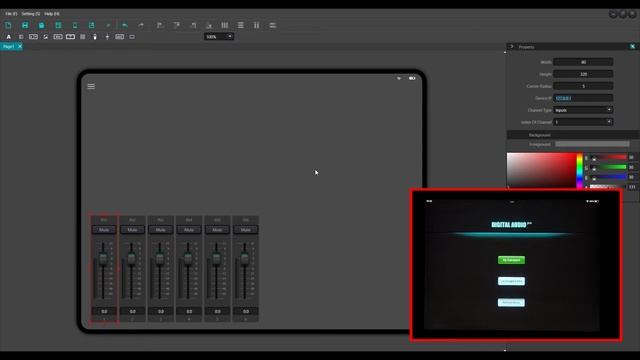Viewport: 640px width, 360px height.
Task: Select the fader/slider widget tool
Action: 107,37
